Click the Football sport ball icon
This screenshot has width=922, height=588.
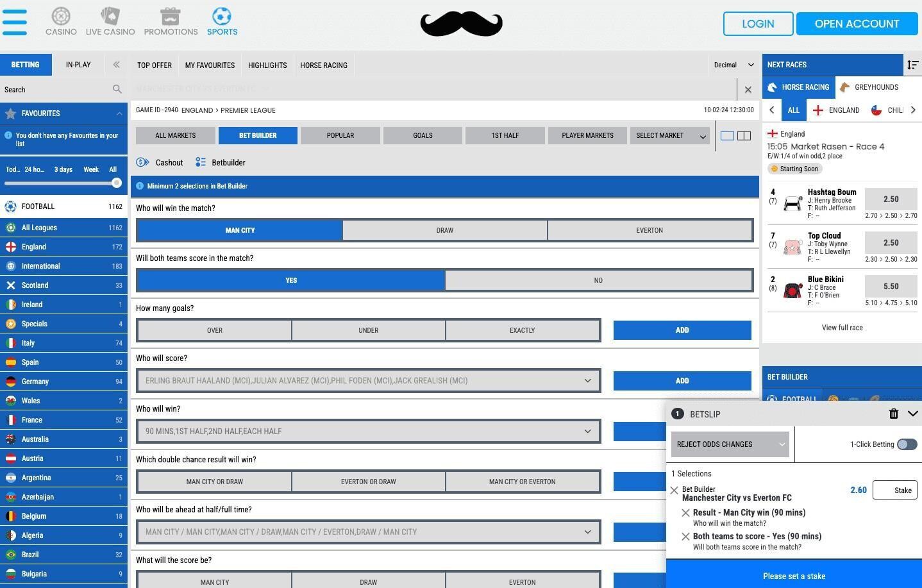coord(10,206)
